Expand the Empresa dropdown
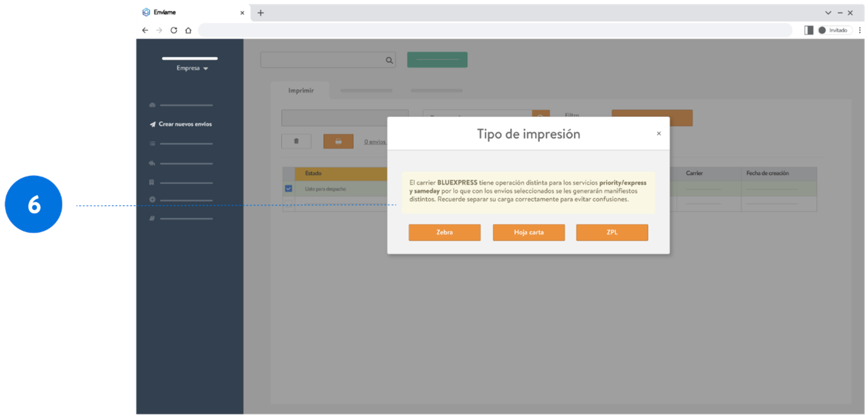868x418 pixels. tap(192, 68)
